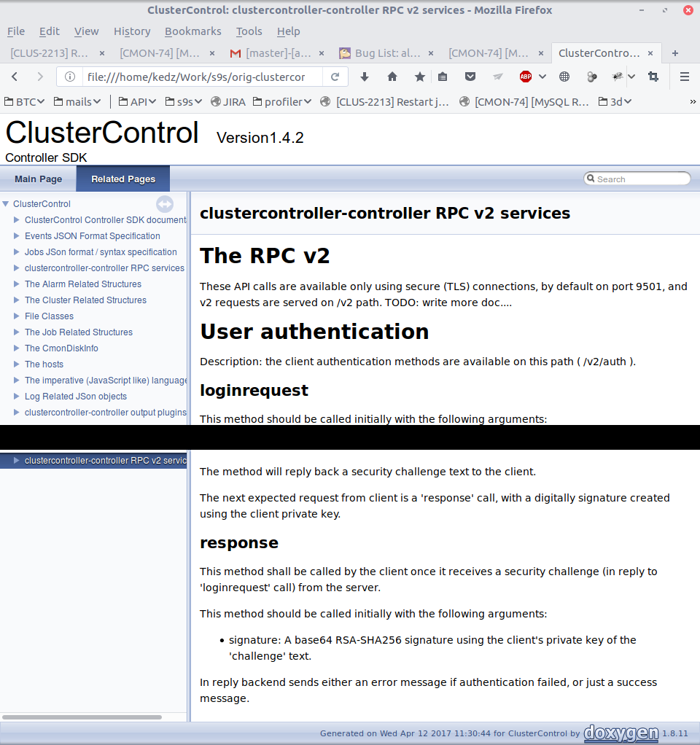The height and width of the screenshot is (745, 700).
Task: Expand Events JSON Format Specification node arrow
Action: coord(17,235)
